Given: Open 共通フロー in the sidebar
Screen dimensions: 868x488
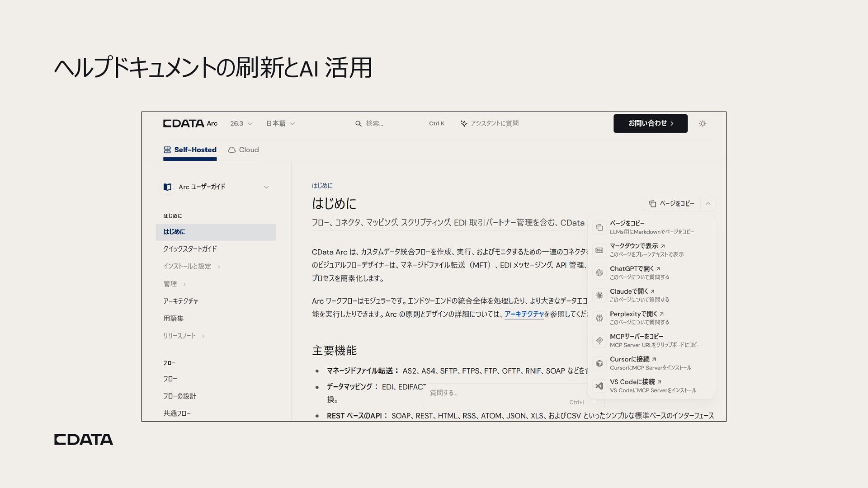Looking at the screenshot, I should (177, 413).
